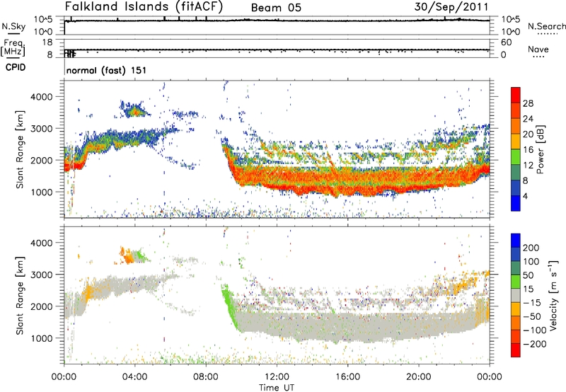Click the '04:00' time axis tick label
This screenshot has height=392, width=566.
135,377
